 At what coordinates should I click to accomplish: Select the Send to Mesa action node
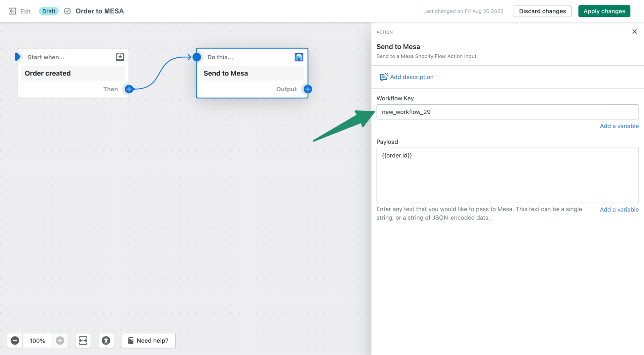click(252, 73)
